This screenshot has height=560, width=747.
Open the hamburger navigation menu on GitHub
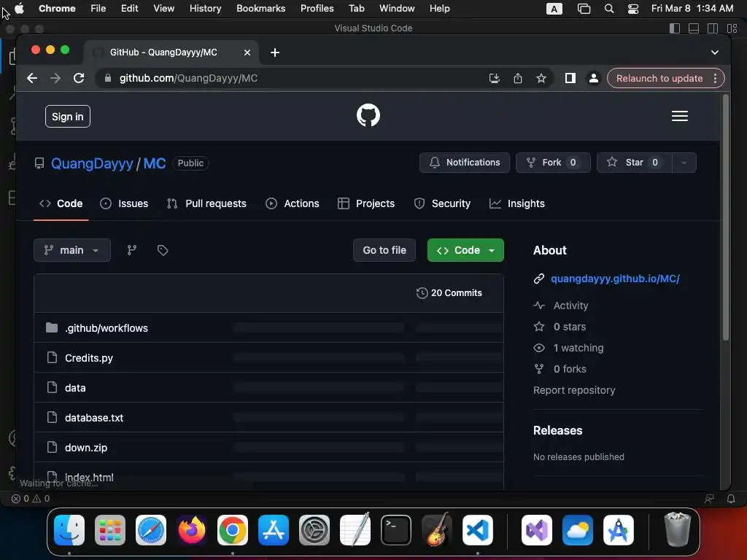(x=679, y=116)
